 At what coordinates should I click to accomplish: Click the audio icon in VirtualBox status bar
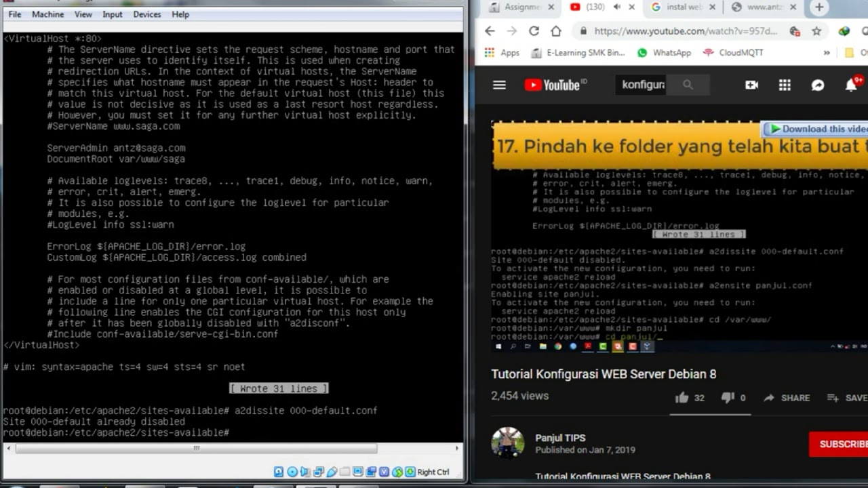pos(305,472)
